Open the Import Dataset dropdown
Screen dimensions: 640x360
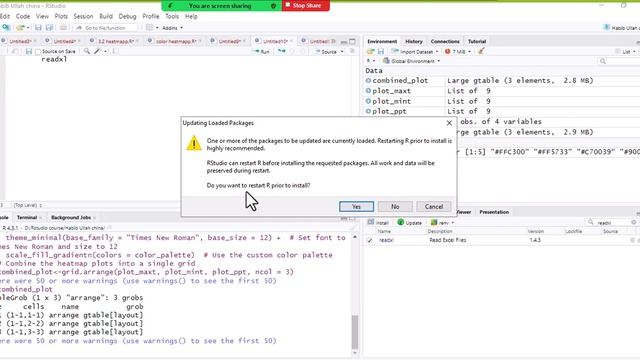(x=415, y=51)
